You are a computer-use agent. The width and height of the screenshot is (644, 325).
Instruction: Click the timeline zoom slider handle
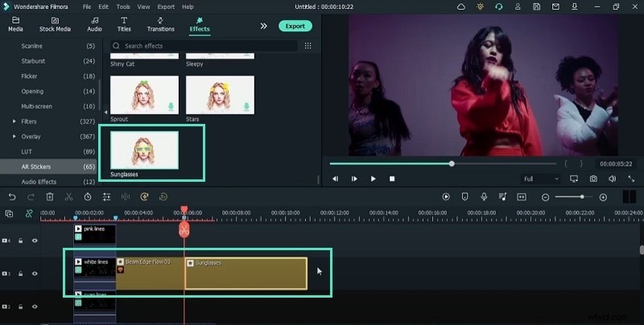(x=582, y=197)
